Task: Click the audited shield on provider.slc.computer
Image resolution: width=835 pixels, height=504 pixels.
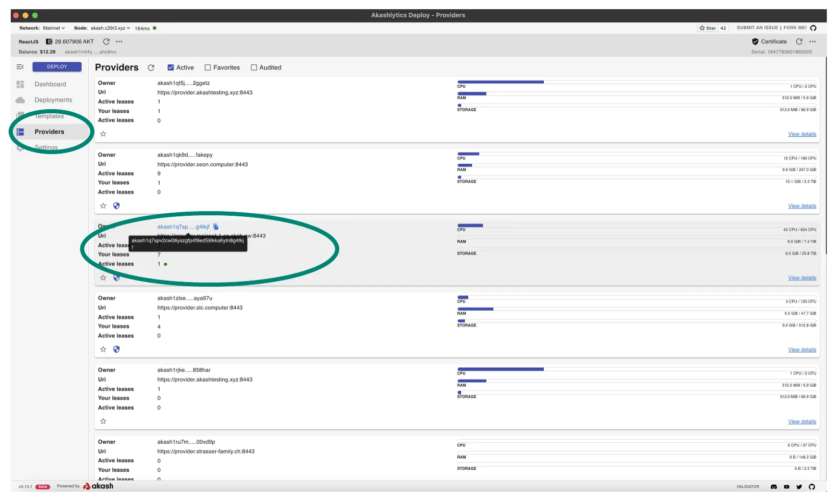Action: [116, 349]
